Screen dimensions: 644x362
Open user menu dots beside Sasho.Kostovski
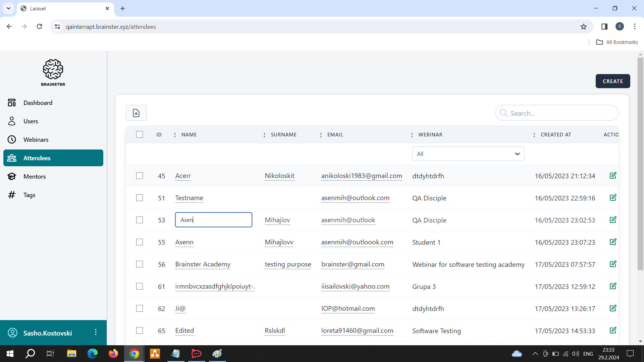tap(96, 332)
